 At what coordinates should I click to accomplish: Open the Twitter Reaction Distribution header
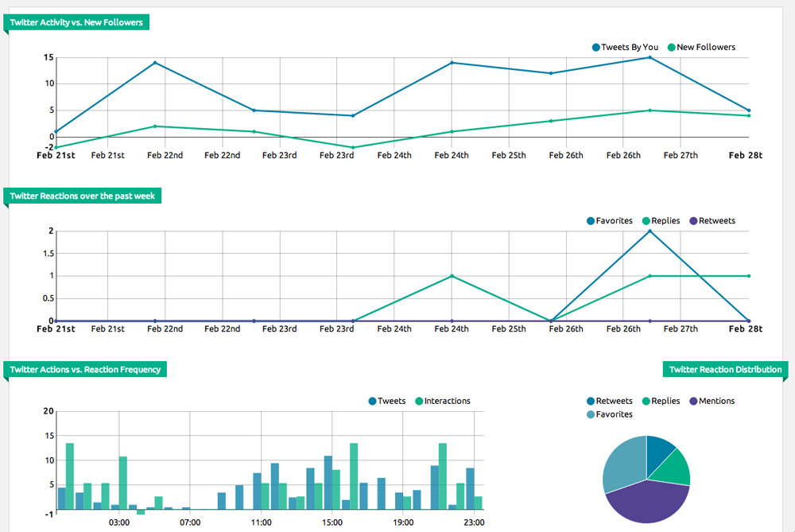(x=725, y=369)
